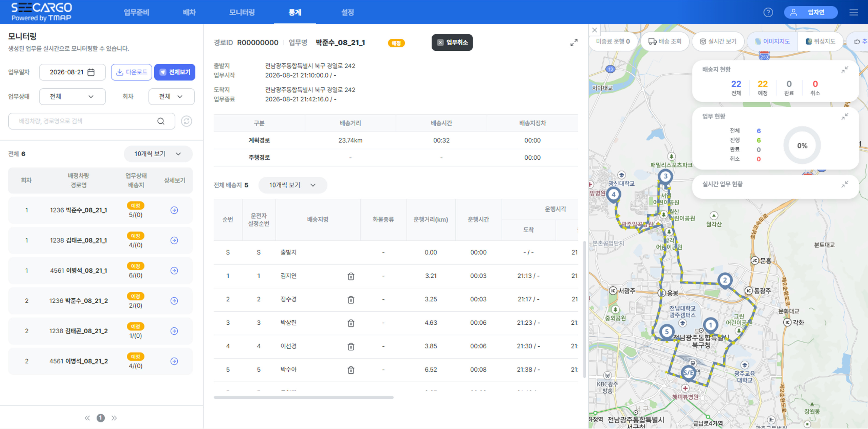Viewport: 868px width, 429px height.
Task: Open the route list 10개씩 보기 dropdown
Action: (158, 154)
